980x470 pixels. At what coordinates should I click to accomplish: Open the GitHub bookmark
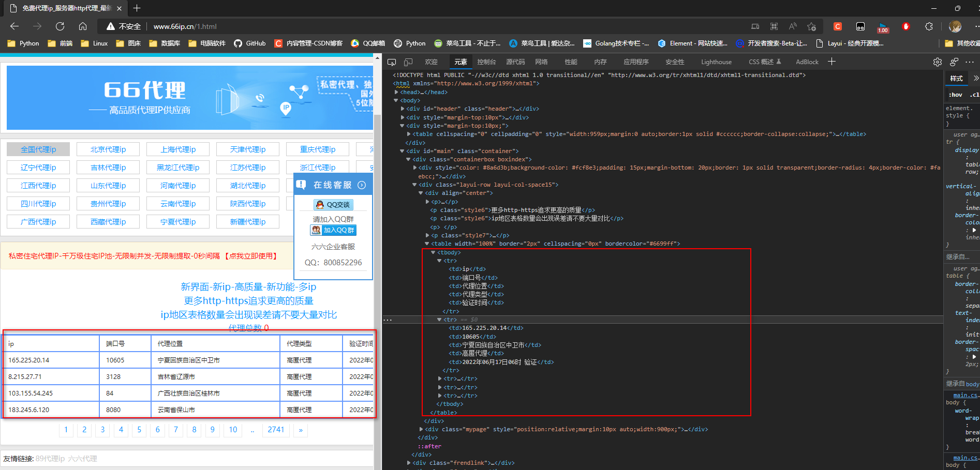[250, 43]
